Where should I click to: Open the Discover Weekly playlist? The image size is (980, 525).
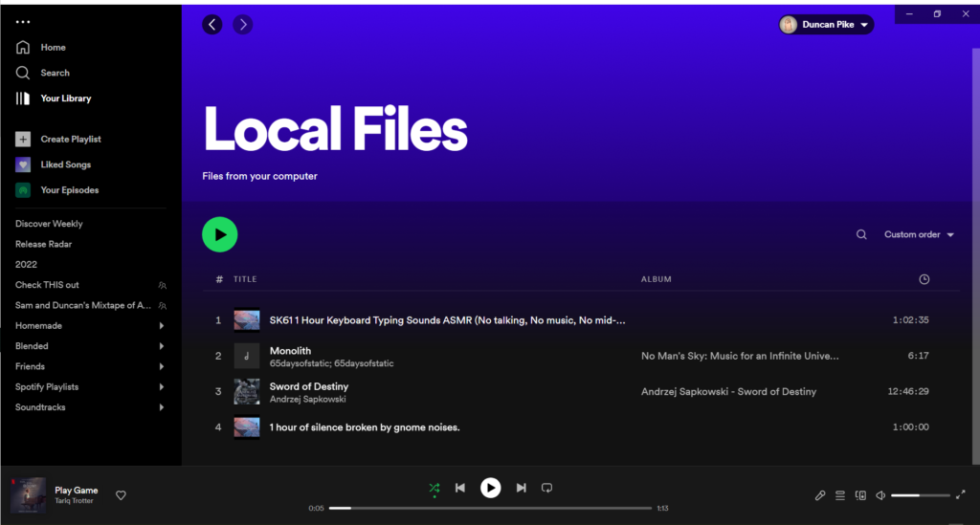click(x=49, y=224)
